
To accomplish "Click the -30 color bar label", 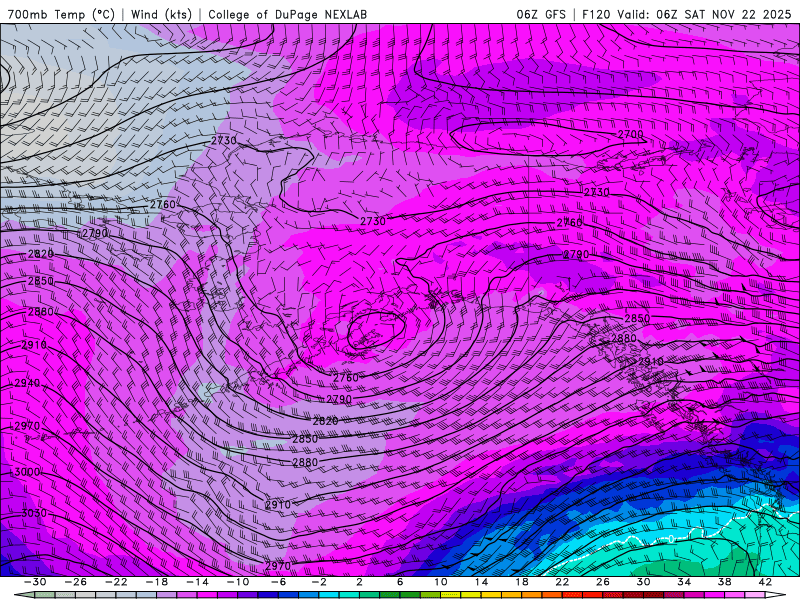I will [x=35, y=582].
